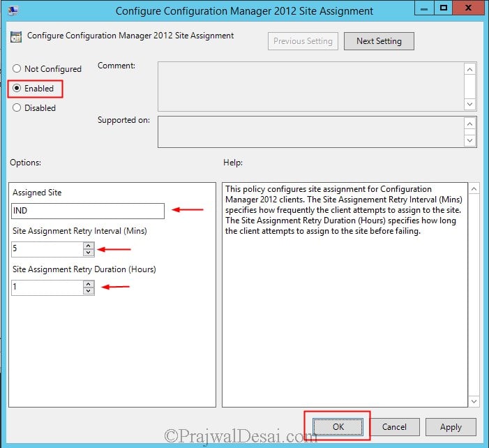Click the Previous Setting button

(303, 41)
